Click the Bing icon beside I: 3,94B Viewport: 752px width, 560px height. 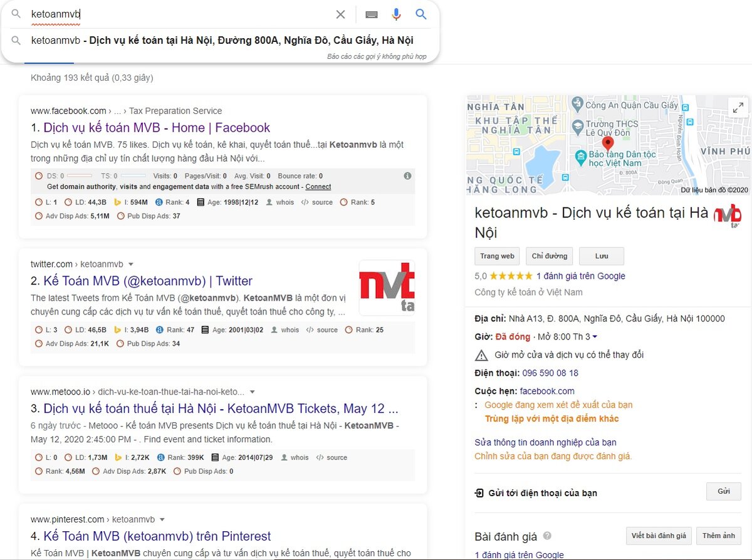[x=117, y=330]
